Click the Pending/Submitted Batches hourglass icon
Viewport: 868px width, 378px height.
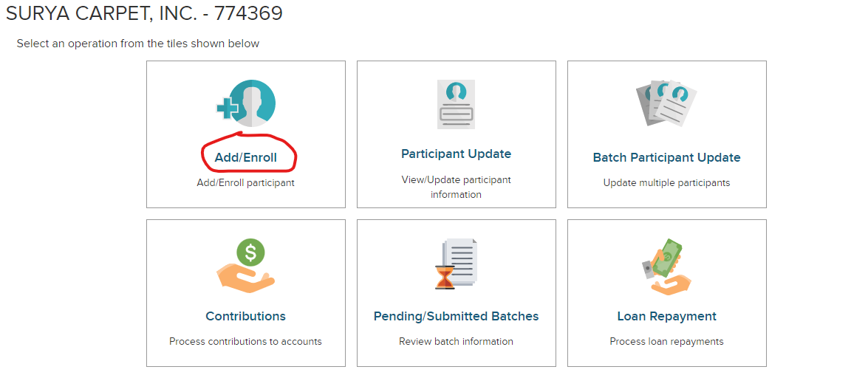pos(456,264)
